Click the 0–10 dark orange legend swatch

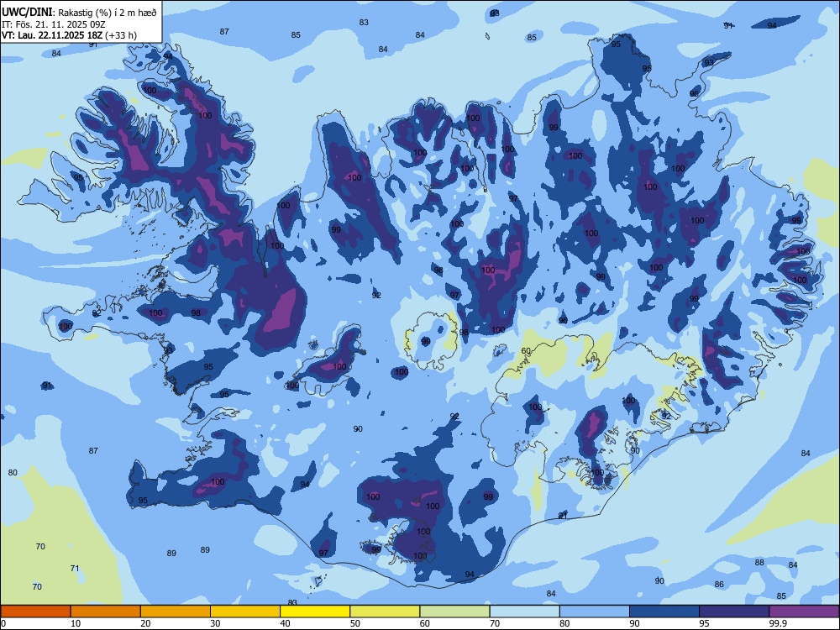click(35, 612)
